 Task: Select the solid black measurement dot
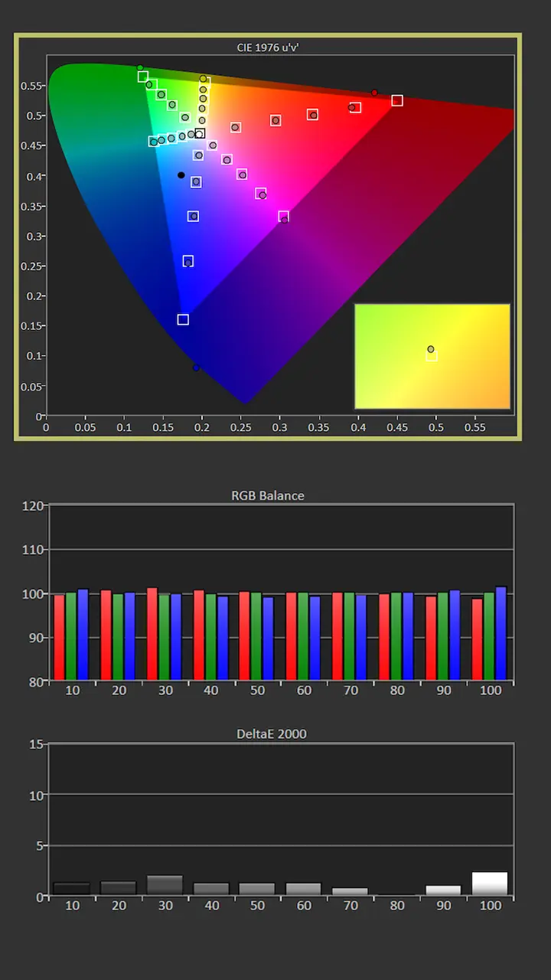pyautogui.click(x=181, y=175)
